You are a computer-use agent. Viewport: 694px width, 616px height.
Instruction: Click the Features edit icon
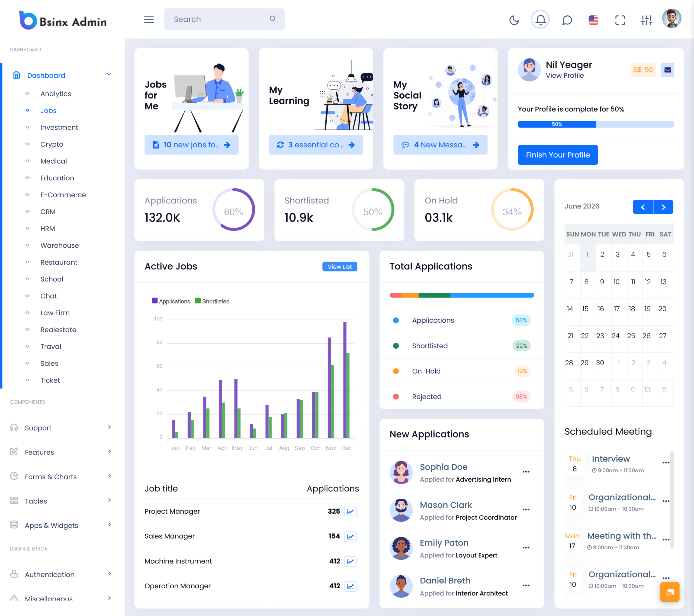click(14, 452)
